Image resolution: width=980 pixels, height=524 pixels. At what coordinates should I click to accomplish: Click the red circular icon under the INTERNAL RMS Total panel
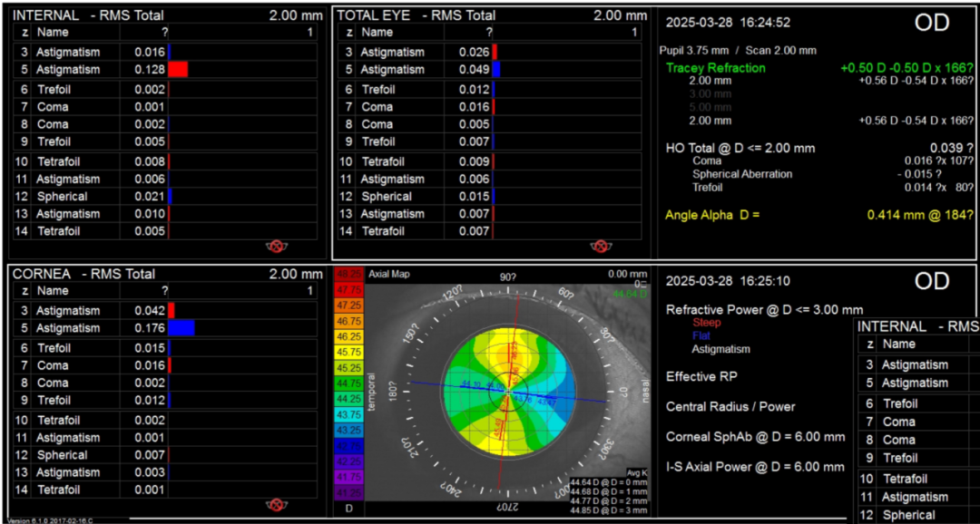pyautogui.click(x=277, y=246)
